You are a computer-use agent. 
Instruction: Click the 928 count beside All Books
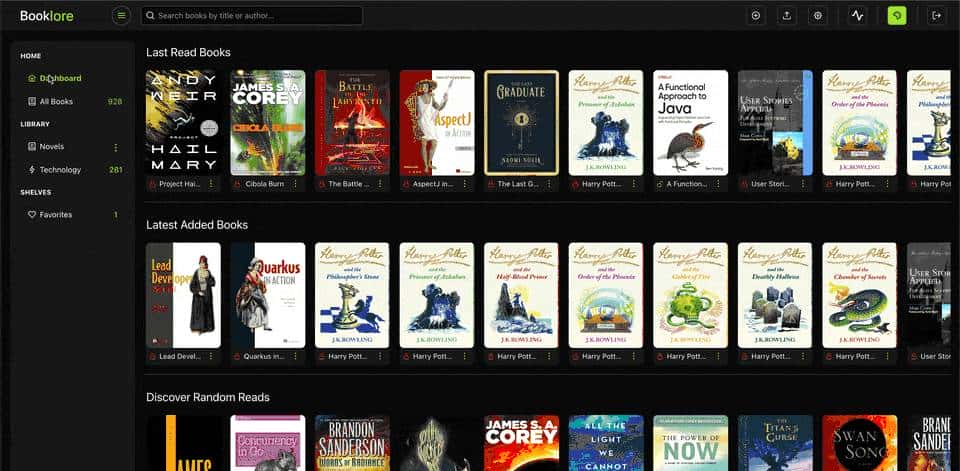click(x=114, y=102)
